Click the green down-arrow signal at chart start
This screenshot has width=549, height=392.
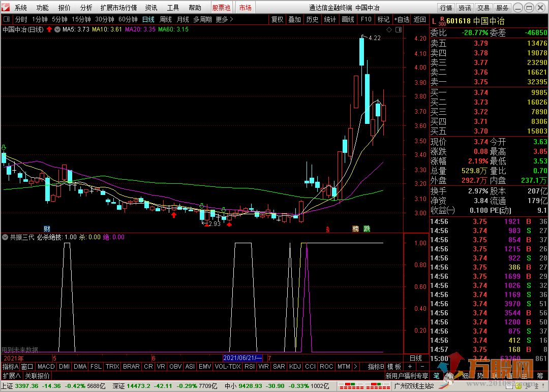click(x=4, y=148)
